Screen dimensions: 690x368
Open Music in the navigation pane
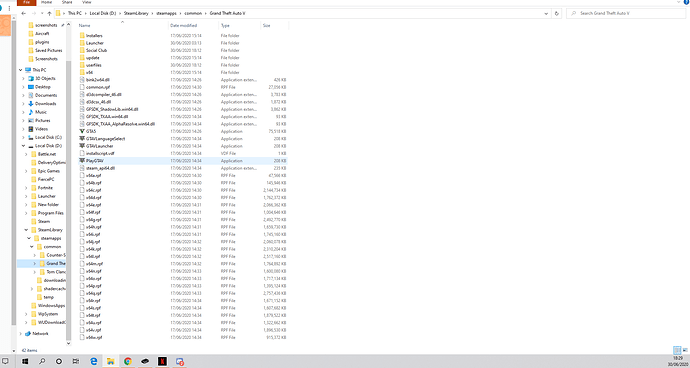40,112
